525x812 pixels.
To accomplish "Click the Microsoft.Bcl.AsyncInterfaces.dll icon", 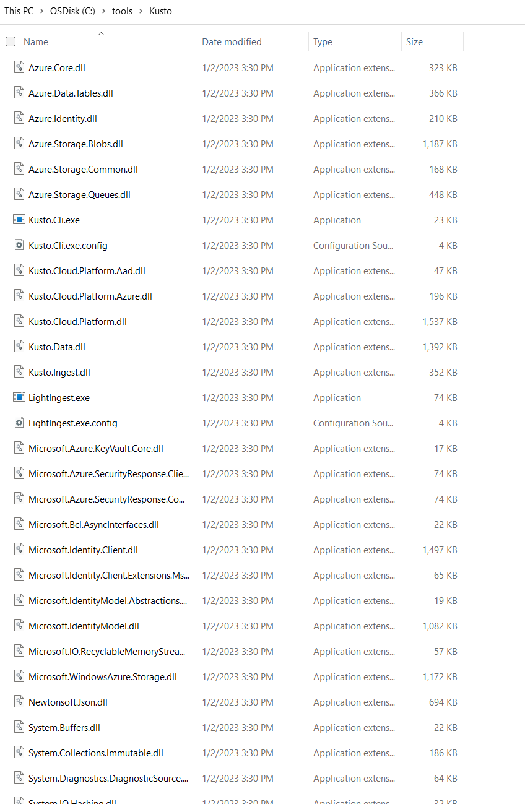I will [19, 524].
